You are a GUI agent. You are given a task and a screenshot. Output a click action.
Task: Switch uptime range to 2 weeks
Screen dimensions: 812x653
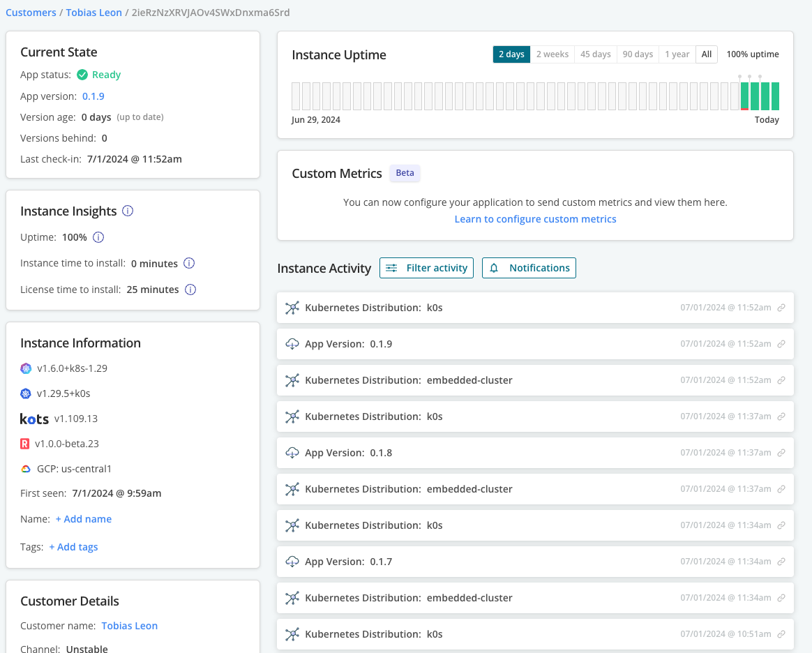click(552, 54)
